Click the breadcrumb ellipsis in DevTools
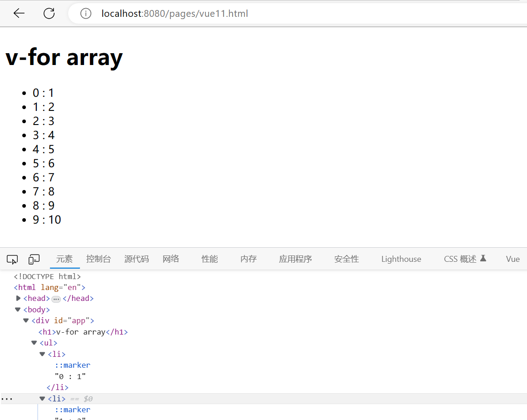527x420 pixels. click(7, 398)
